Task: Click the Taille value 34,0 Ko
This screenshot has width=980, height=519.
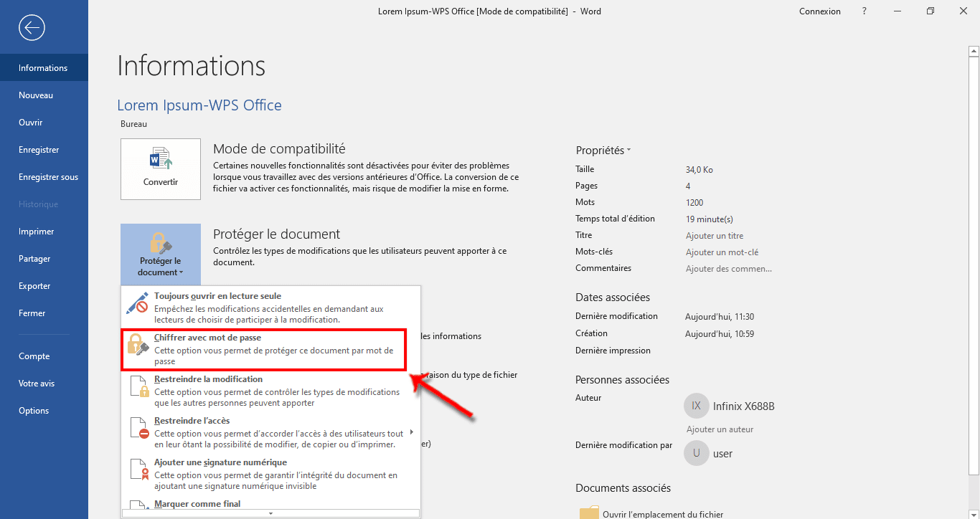Action: pos(699,170)
